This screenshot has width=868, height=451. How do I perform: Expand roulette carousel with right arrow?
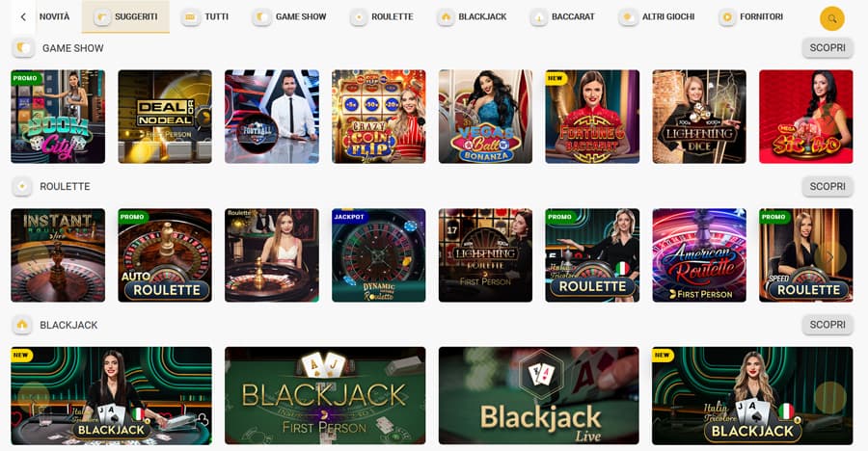pyautogui.click(x=829, y=257)
